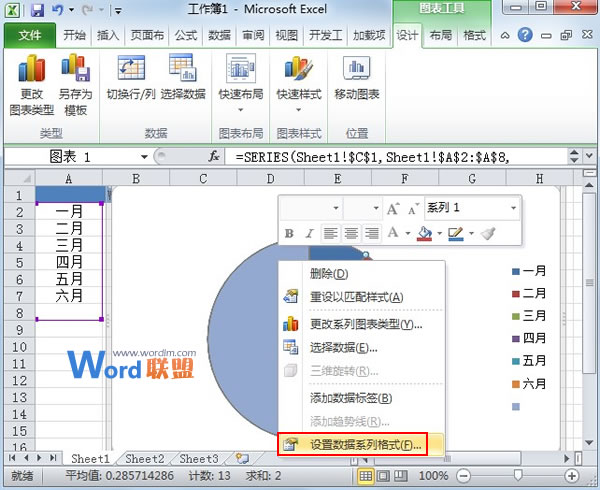Toggle italic in the mini toolbar

(x=310, y=233)
